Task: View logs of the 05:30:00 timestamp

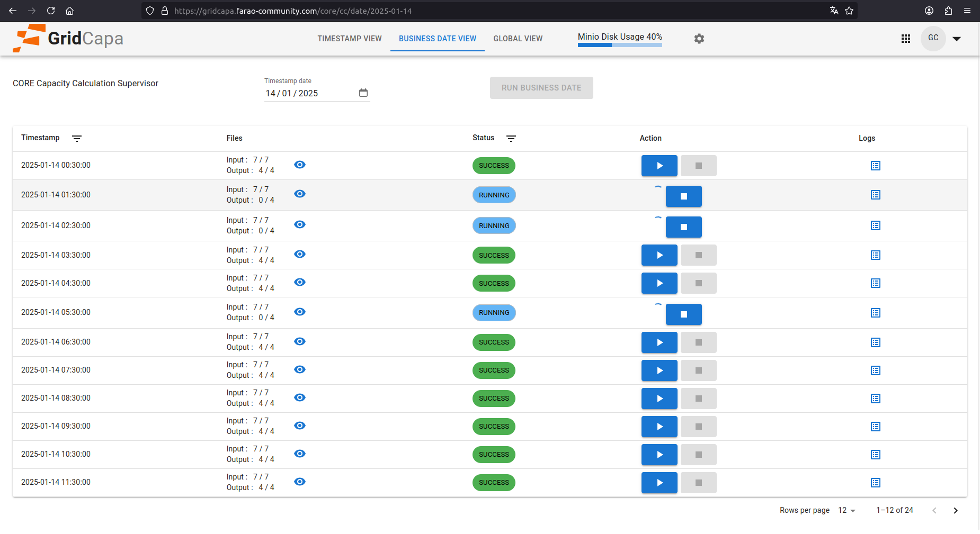Action: (875, 313)
